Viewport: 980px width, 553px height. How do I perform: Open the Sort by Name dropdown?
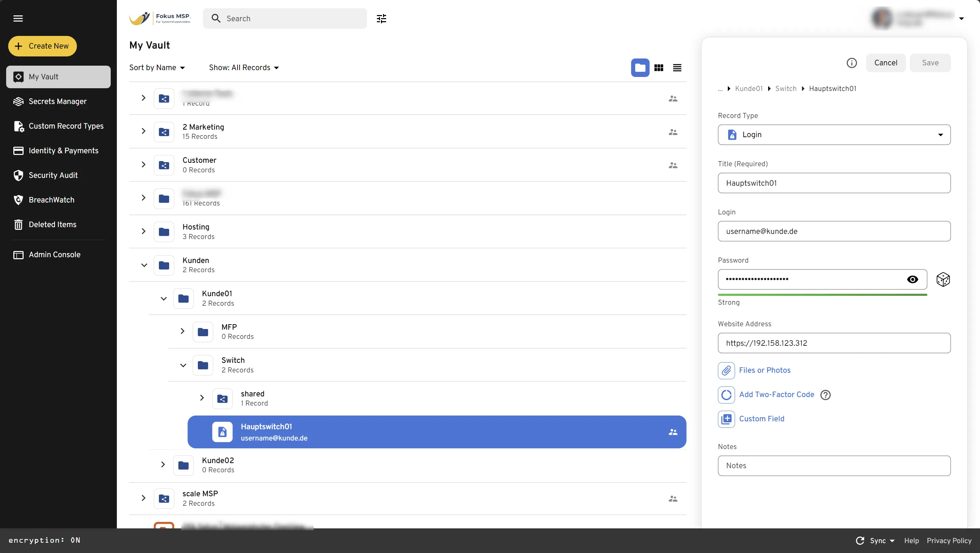coord(157,67)
